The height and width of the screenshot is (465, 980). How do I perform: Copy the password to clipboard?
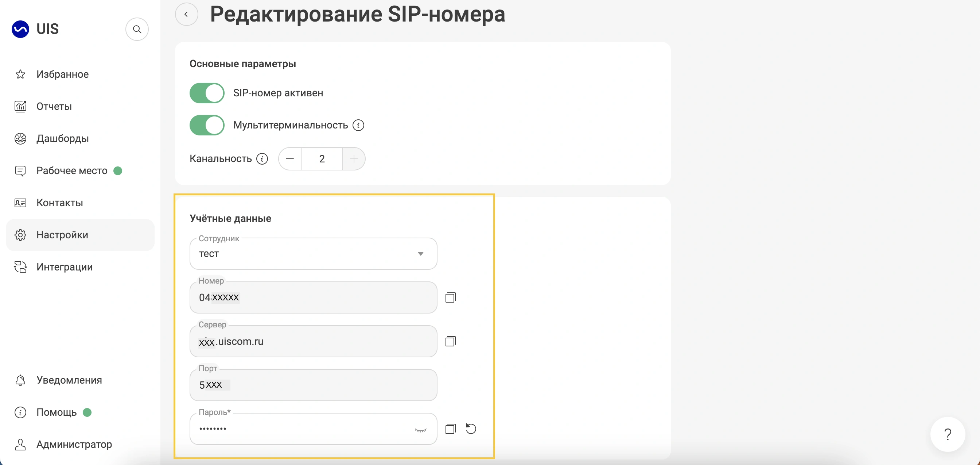tap(450, 429)
